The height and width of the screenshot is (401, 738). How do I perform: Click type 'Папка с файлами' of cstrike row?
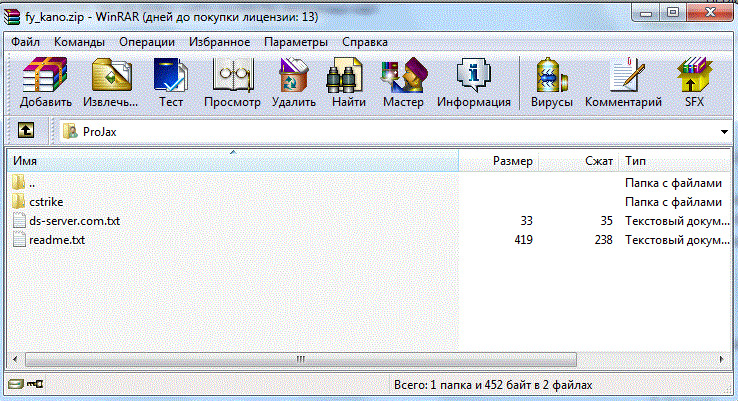coord(674,201)
